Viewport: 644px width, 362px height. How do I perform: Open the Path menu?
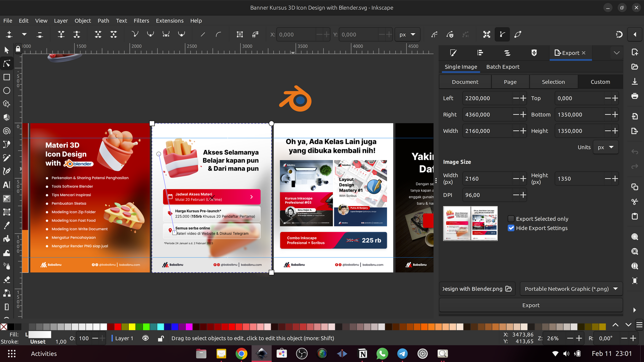(103, 21)
